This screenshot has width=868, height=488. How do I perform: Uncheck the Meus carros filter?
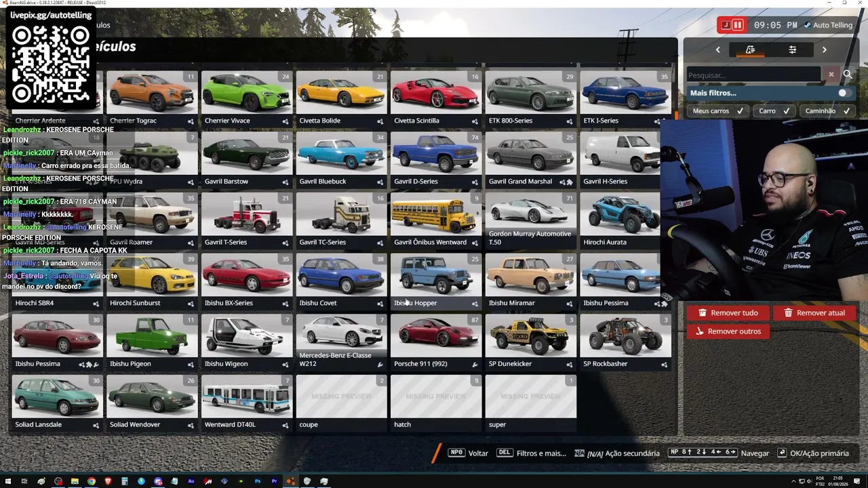(718, 110)
